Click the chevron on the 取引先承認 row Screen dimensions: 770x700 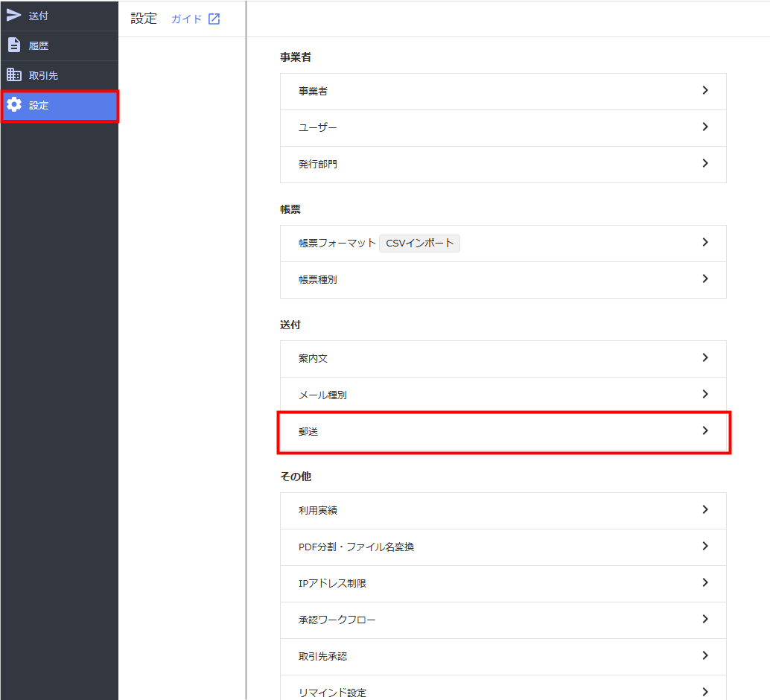click(705, 656)
